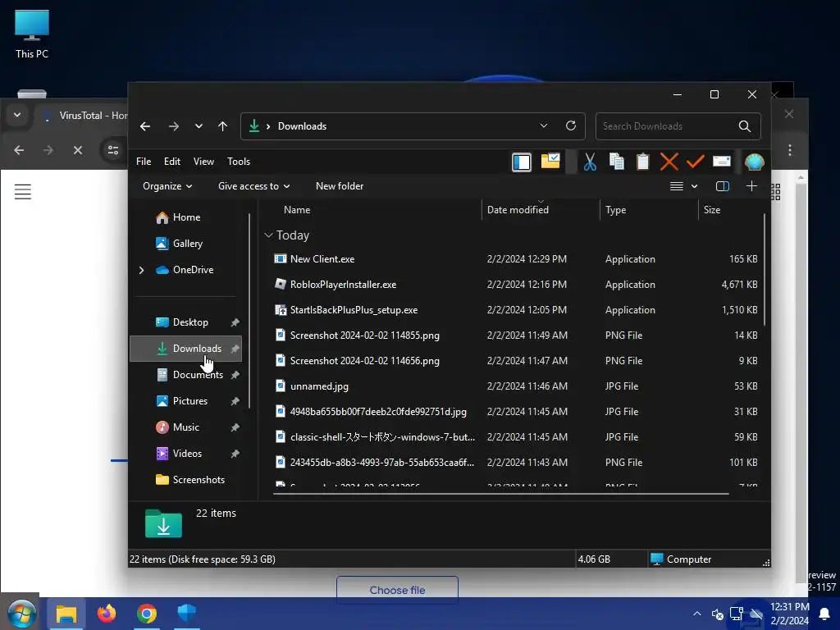This screenshot has height=630, width=840.
Task: Click the Cut scissors icon
Action: (x=590, y=162)
